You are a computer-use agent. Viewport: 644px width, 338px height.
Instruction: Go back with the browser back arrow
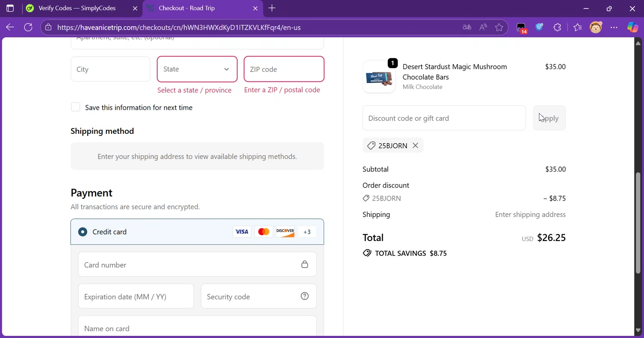[x=10, y=27]
